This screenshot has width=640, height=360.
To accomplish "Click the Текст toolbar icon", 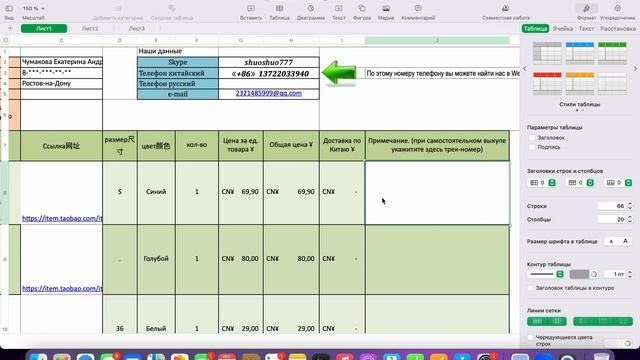I will click(x=339, y=9).
